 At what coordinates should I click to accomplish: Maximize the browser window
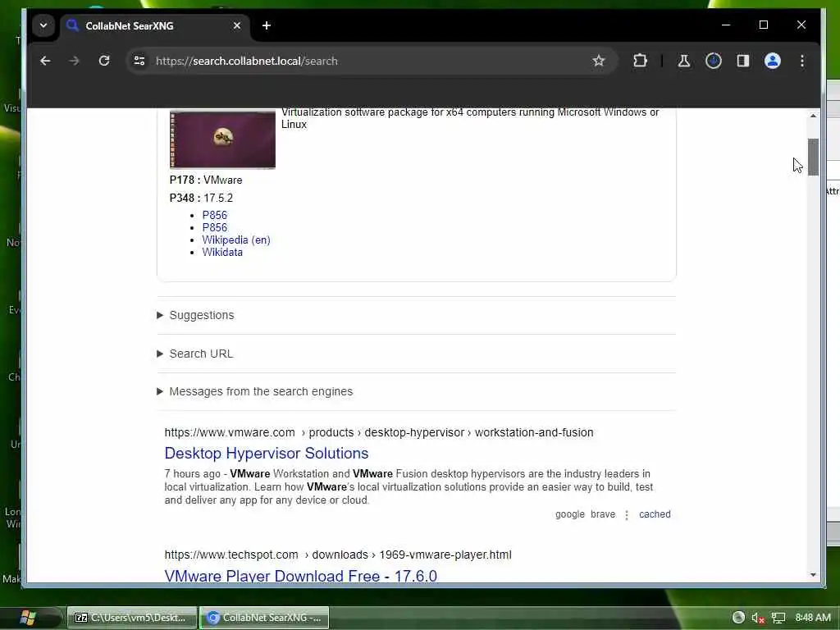point(764,25)
